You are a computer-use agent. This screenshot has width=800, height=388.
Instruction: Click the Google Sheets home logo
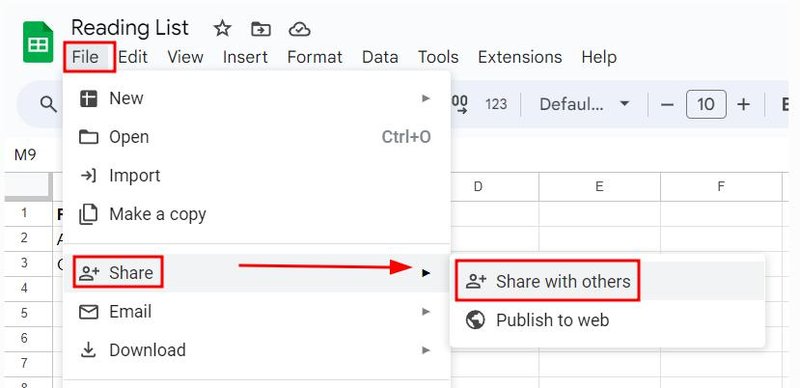(x=38, y=42)
